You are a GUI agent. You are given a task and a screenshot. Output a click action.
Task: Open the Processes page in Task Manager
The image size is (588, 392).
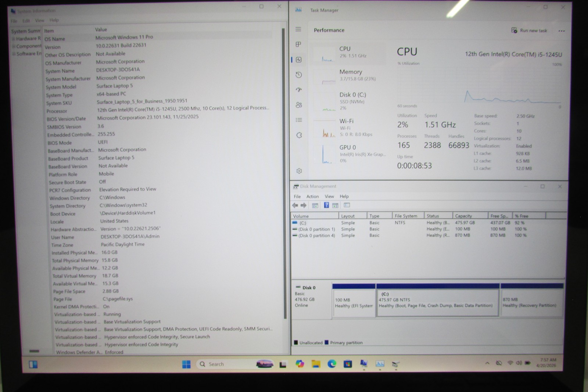click(298, 44)
